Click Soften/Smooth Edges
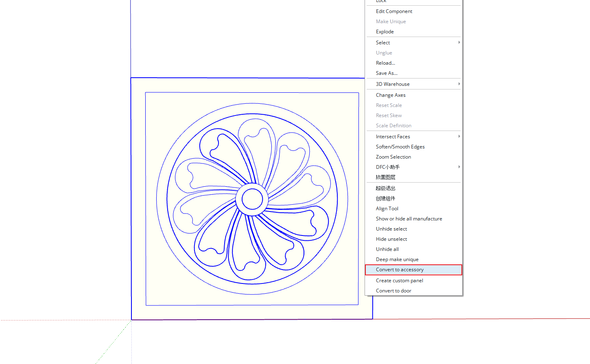 point(400,147)
